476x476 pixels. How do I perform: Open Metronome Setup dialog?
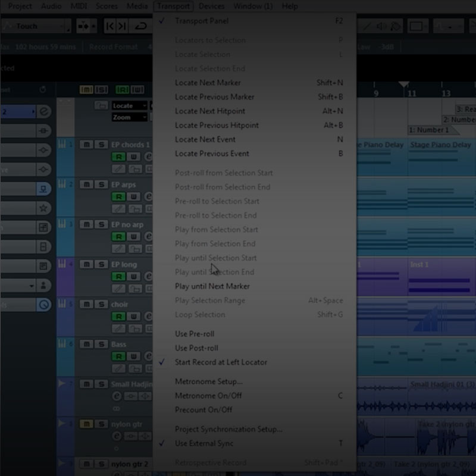255,381
